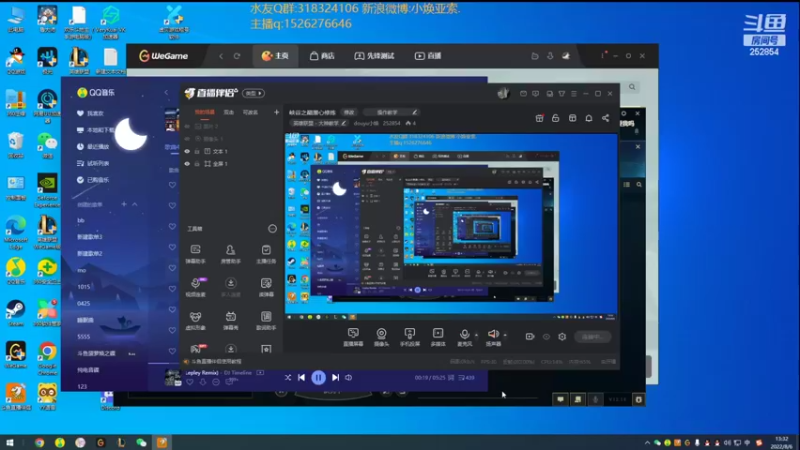The image size is (800, 450).
Task: Like the current song in QQ音乐 player
Action: point(190,382)
